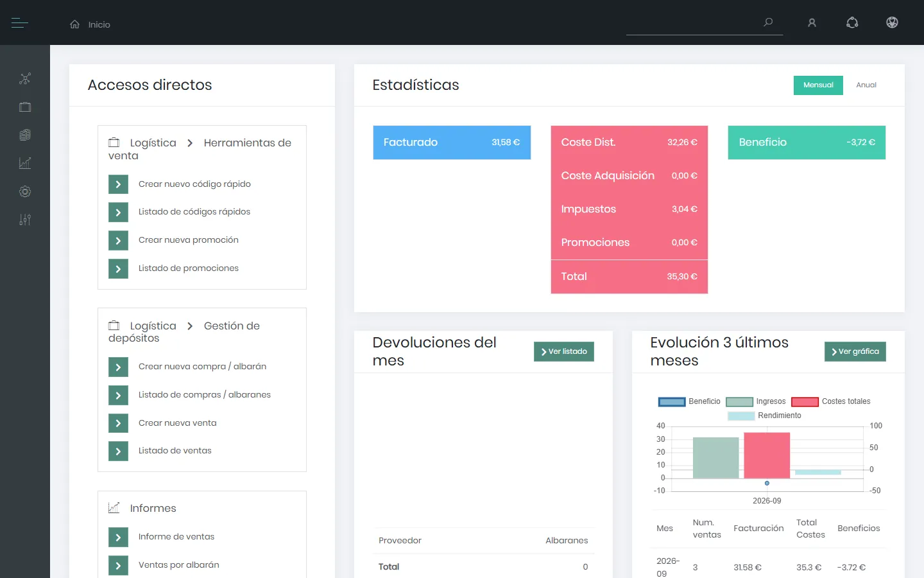Toggle Ingresos legend swatch in chart
Viewport: 924px width, 578px height.
739,402
